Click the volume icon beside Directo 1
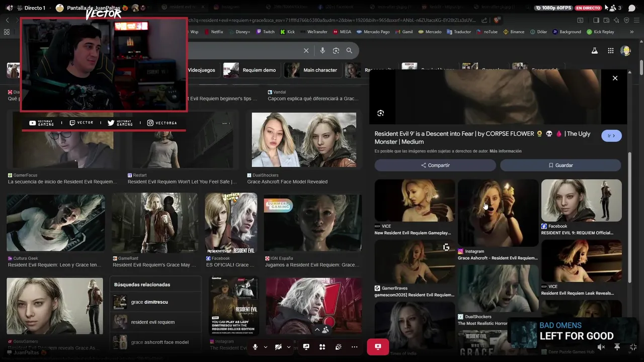644x362 pixels. point(9,8)
